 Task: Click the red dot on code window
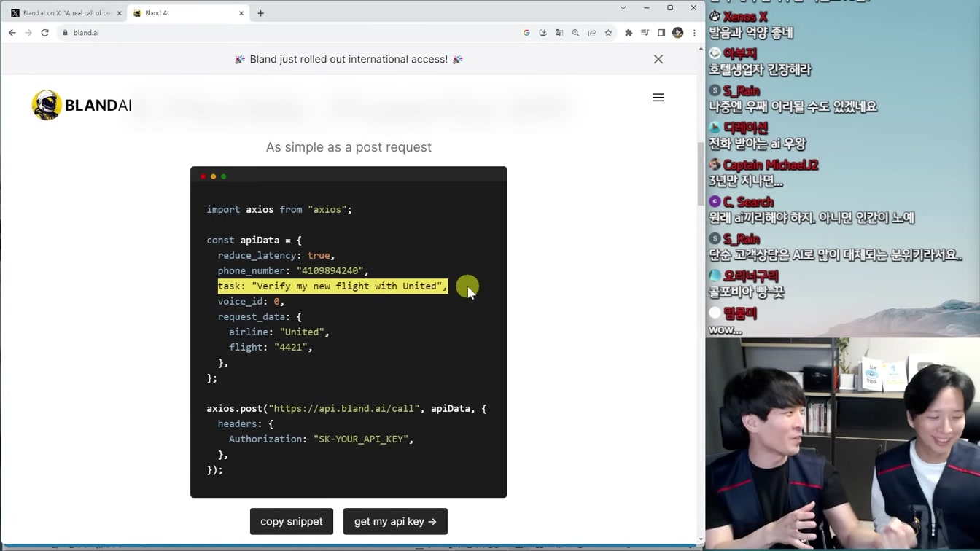tap(203, 176)
